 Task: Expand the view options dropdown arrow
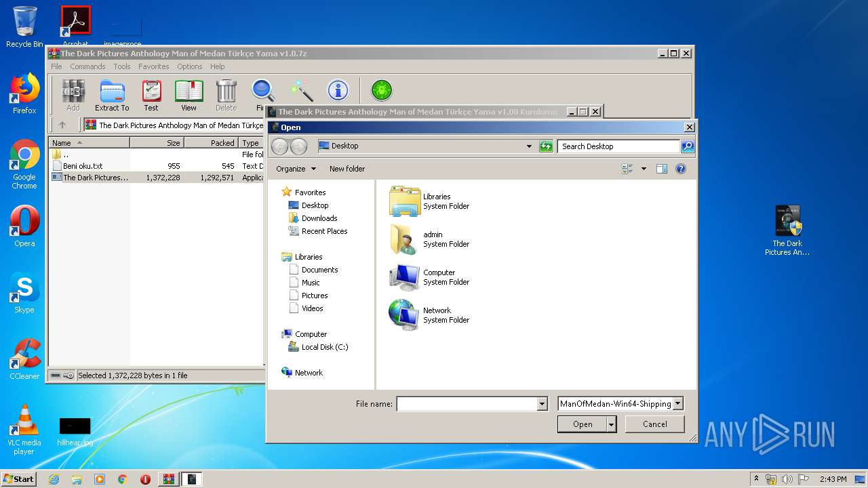(x=644, y=169)
